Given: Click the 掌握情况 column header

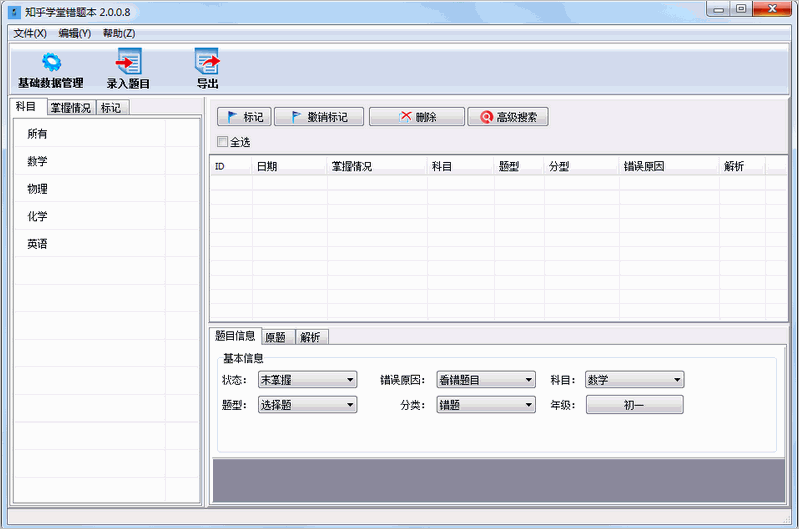Looking at the screenshot, I should [377, 166].
